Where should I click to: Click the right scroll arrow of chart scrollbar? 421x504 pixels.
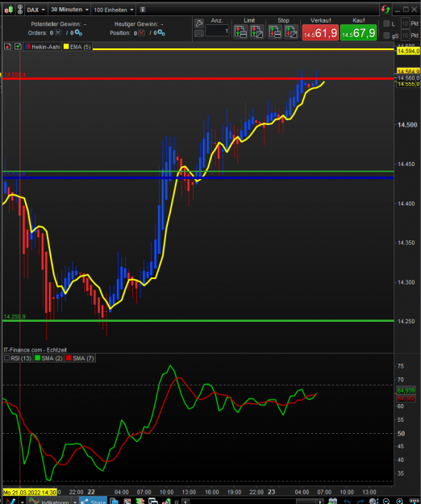click(319, 502)
